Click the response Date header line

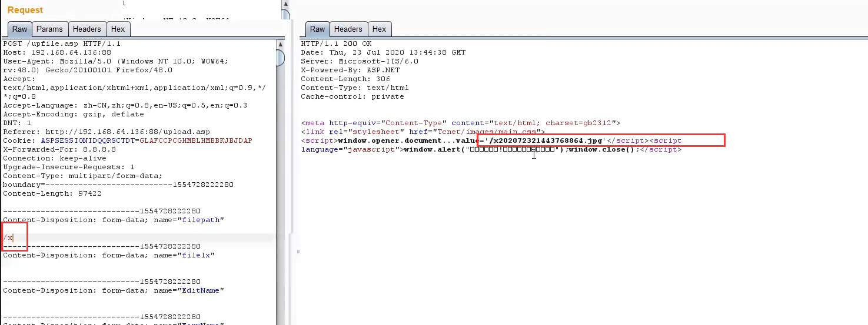[383, 52]
